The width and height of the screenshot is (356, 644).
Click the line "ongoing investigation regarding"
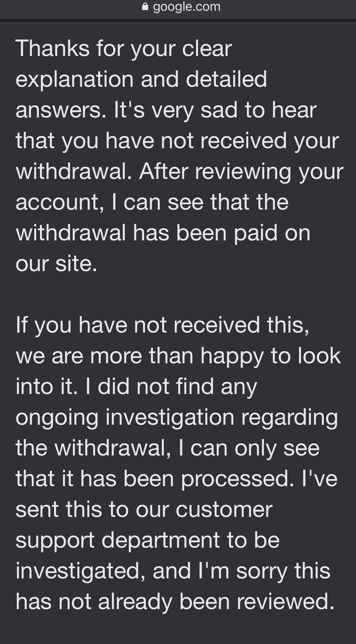coord(177,417)
